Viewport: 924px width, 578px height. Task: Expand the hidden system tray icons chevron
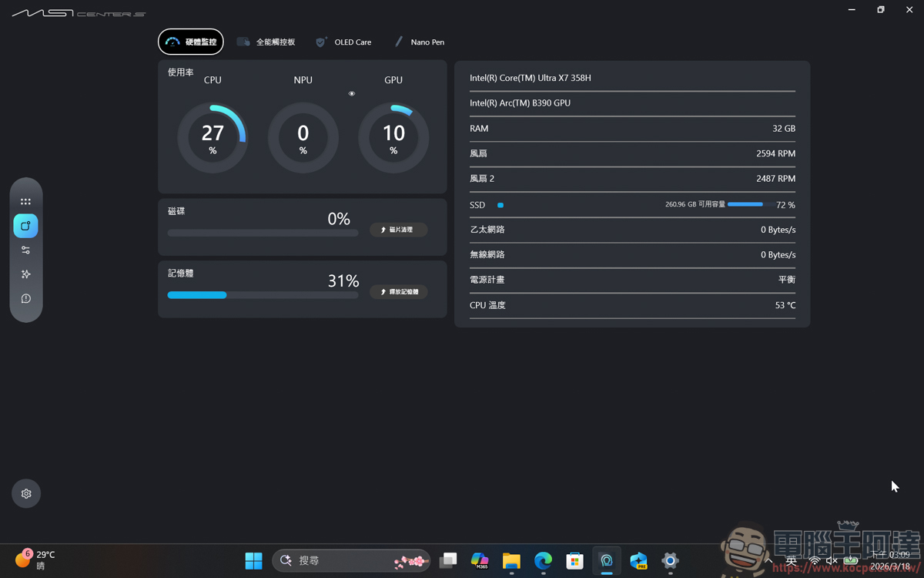coord(768,561)
